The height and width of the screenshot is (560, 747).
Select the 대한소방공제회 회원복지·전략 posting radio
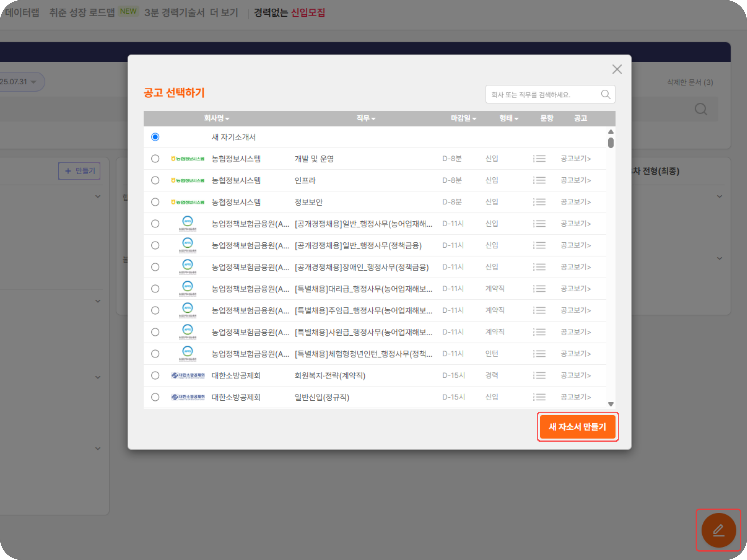pos(155,375)
